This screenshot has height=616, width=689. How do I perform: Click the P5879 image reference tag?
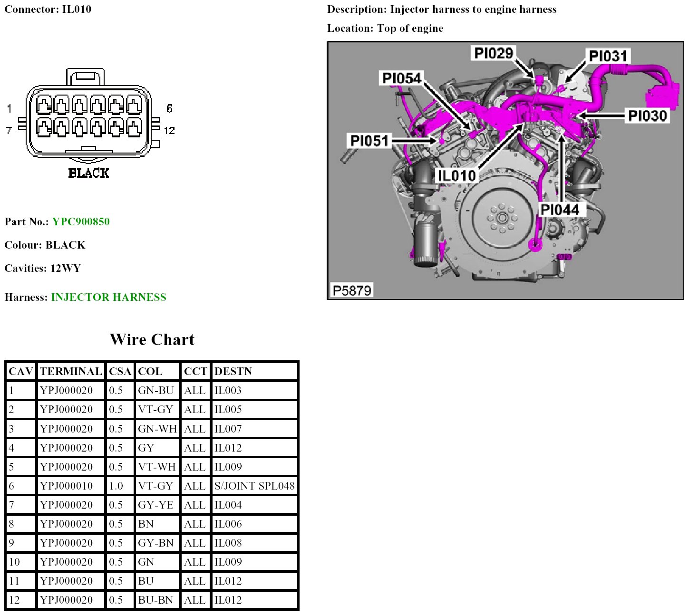tap(351, 290)
